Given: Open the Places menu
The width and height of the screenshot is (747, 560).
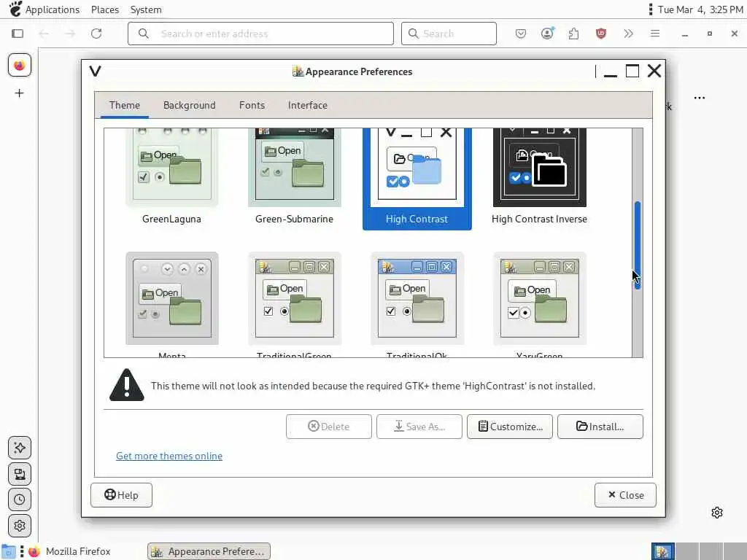Looking at the screenshot, I should tap(105, 9).
